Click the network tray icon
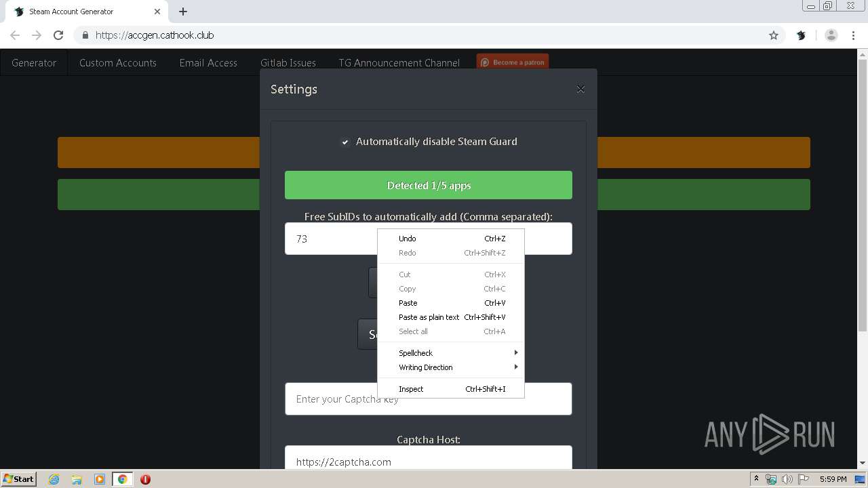The width and height of the screenshot is (868, 488). point(771,479)
